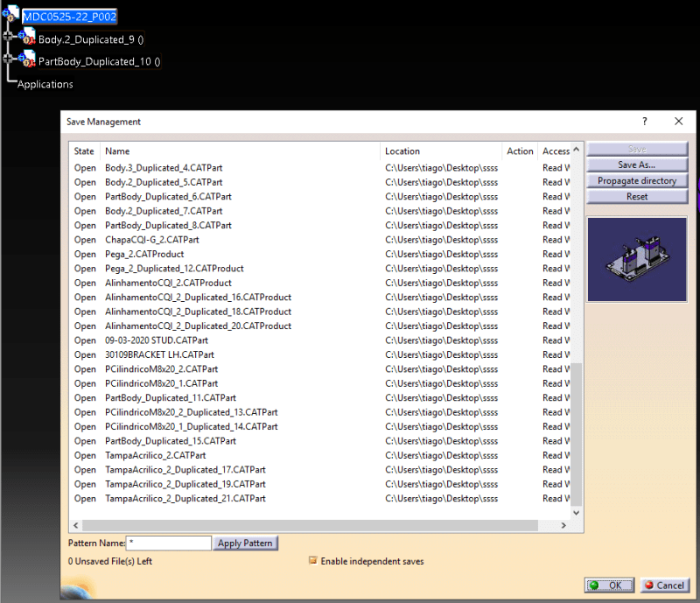This screenshot has height=603, width=700.
Task: Click the vertical scrollbar thumb in the file list
Action: (577, 435)
